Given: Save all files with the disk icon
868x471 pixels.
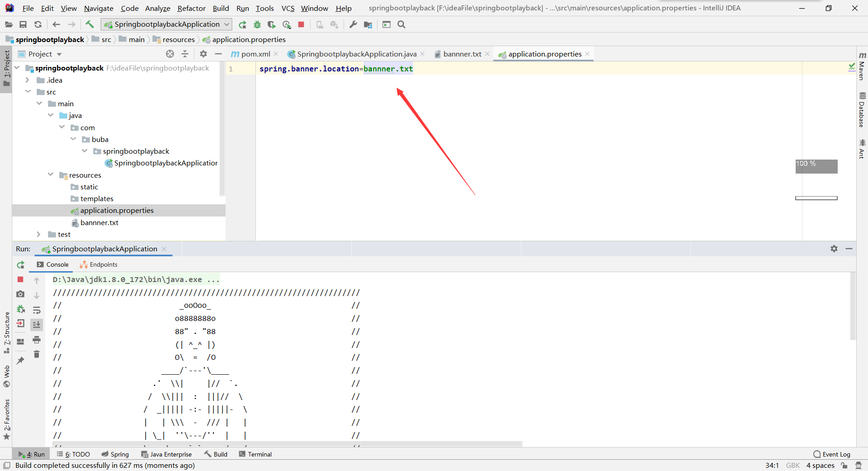Looking at the screenshot, I should tap(23, 24).
